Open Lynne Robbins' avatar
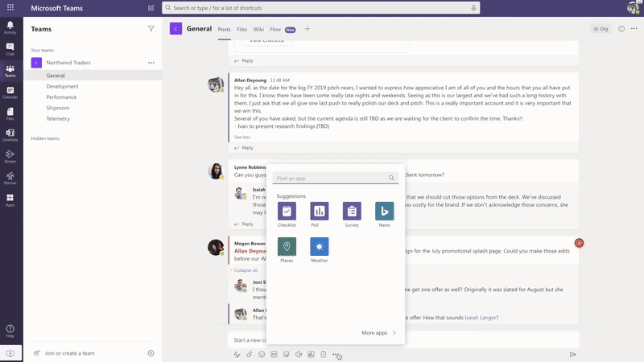This screenshot has width=644, height=362. pyautogui.click(x=215, y=171)
